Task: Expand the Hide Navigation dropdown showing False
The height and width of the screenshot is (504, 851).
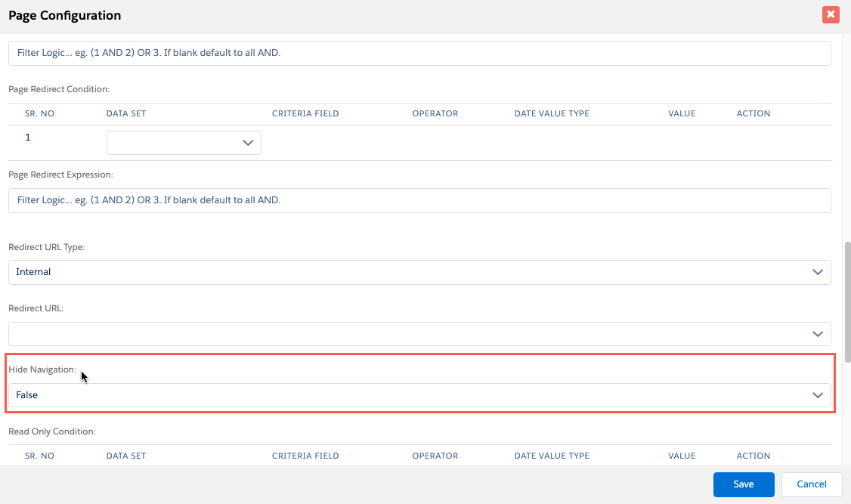Action: (419, 395)
